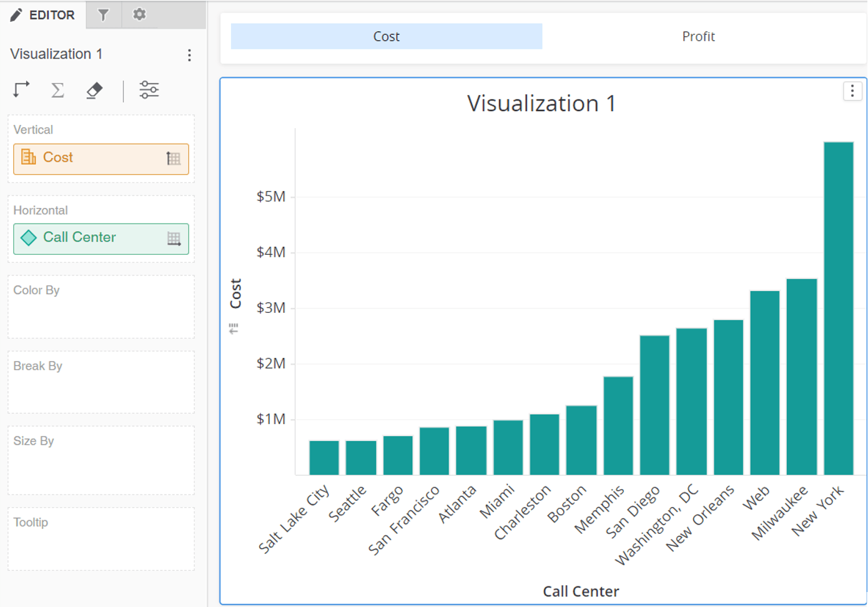Click the Call Center attribute diamond icon
868x607 pixels.
[29, 237]
